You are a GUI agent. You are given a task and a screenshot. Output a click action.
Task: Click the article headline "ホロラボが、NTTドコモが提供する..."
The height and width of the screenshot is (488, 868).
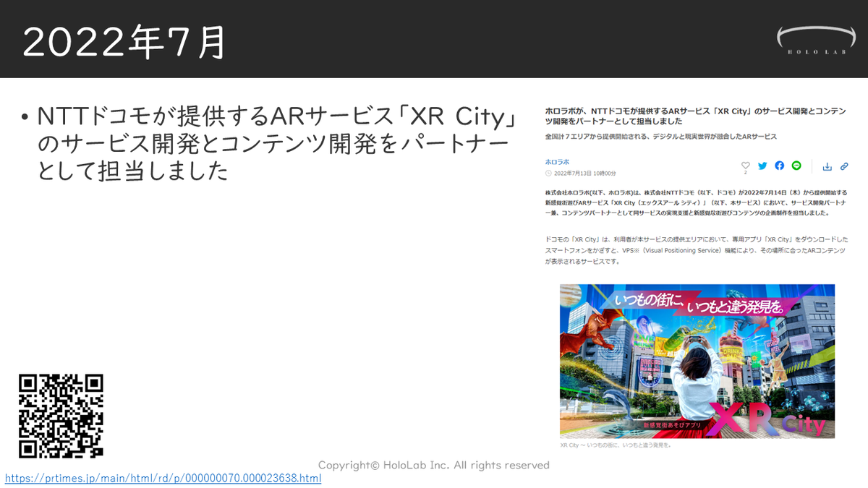[695, 116]
